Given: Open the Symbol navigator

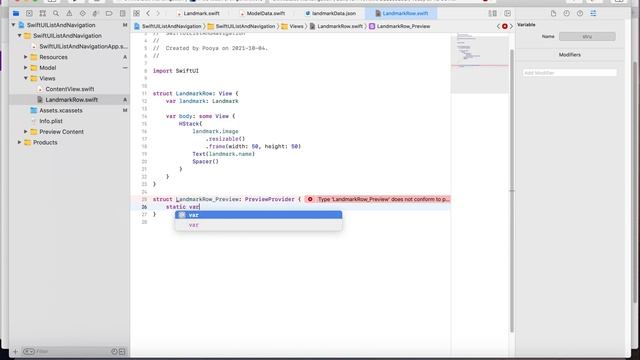Looking at the screenshot, I should [42, 13].
